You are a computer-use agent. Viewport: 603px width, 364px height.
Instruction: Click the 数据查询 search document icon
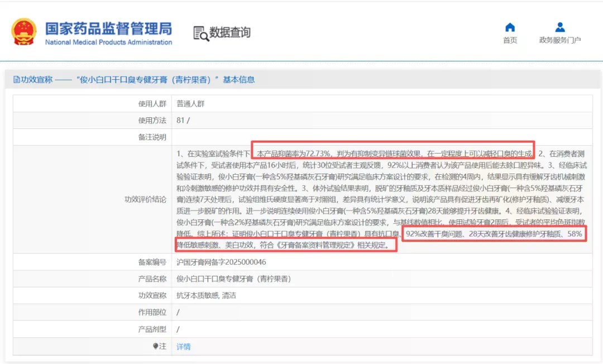pyautogui.click(x=201, y=33)
